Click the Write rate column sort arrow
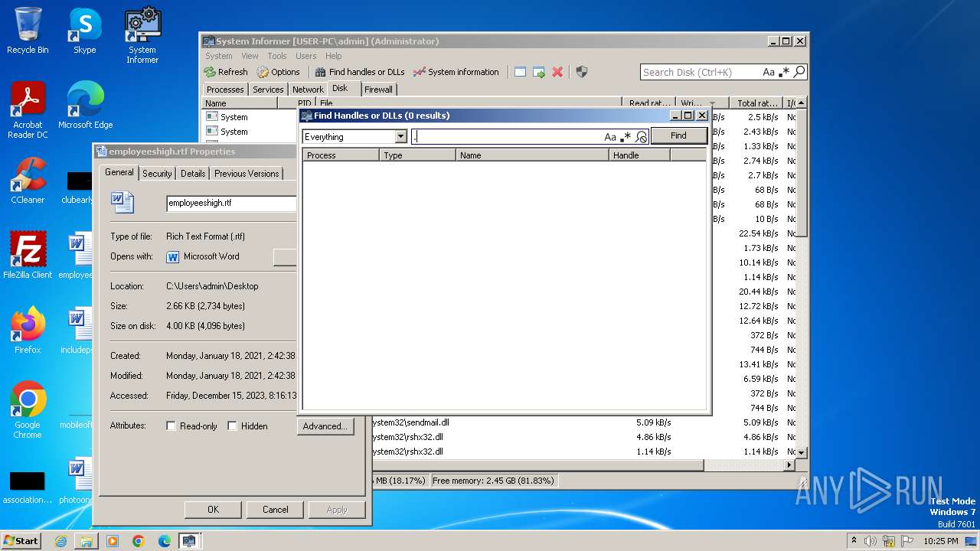The image size is (980, 551). point(713,103)
